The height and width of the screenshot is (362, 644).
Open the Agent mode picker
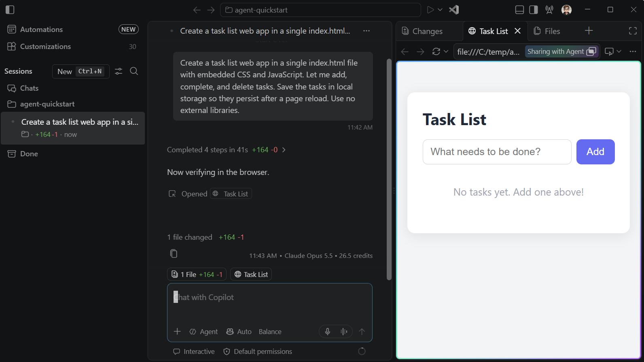tap(203, 332)
